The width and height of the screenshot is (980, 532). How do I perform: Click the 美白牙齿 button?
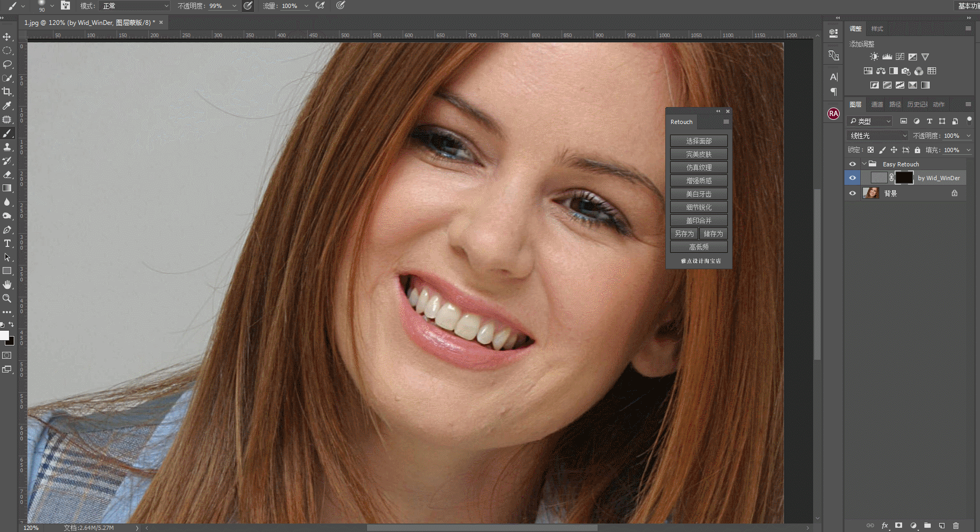699,194
